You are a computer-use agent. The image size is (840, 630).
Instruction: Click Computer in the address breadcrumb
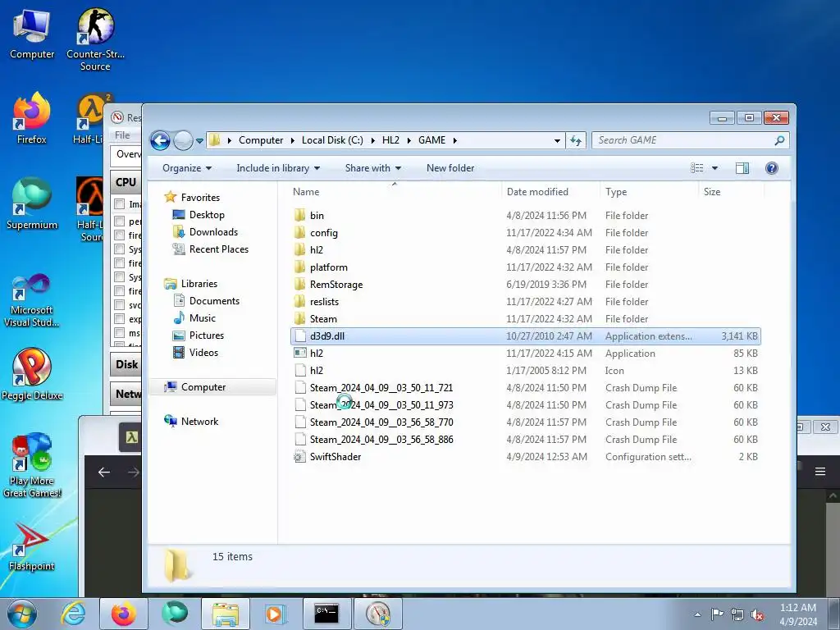(260, 140)
